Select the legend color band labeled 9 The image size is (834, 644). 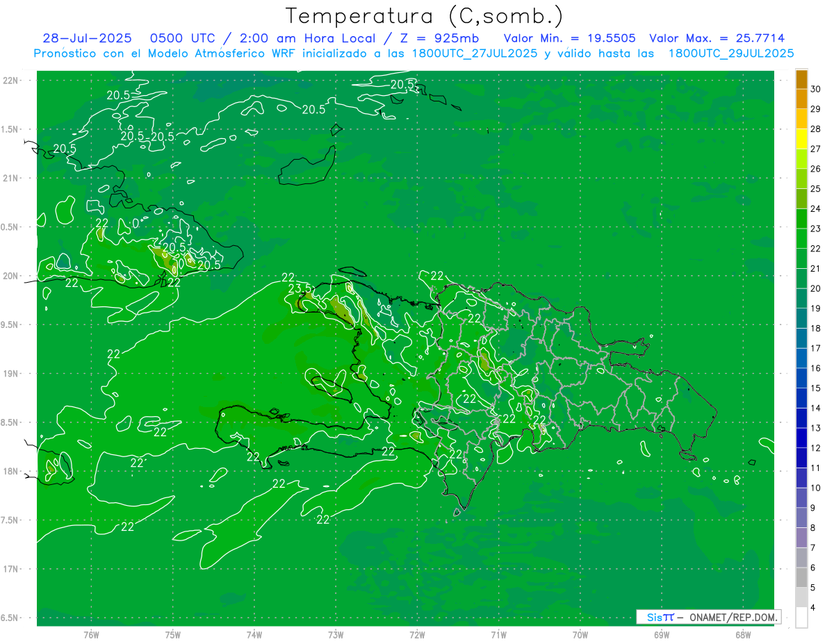coord(801,497)
